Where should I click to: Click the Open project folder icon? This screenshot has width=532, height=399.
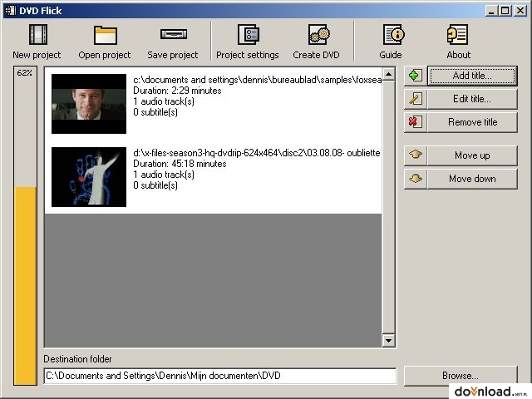coord(106,35)
